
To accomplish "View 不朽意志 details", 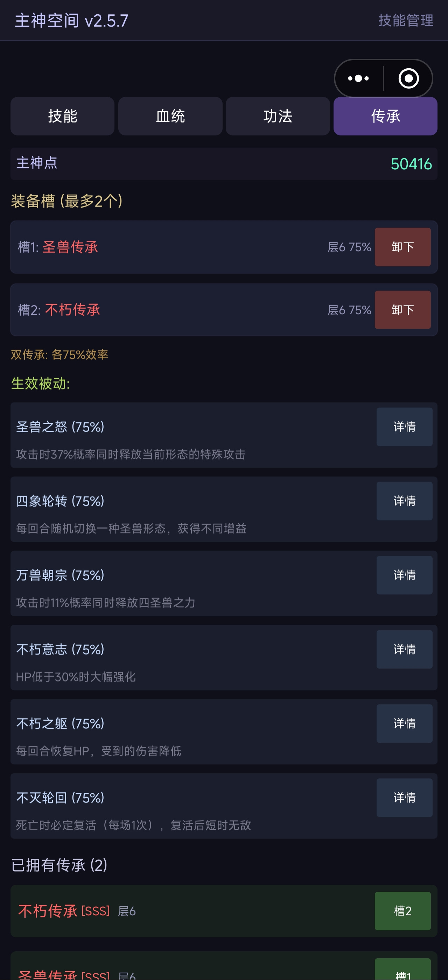I will (404, 649).
